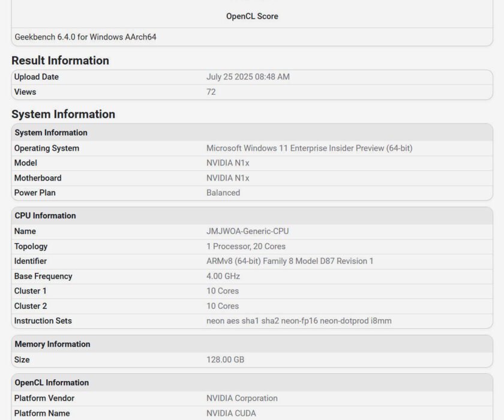Image resolution: width=504 pixels, height=420 pixels.
Task: Select the '4.00 GHz' value
Action: coord(223,277)
